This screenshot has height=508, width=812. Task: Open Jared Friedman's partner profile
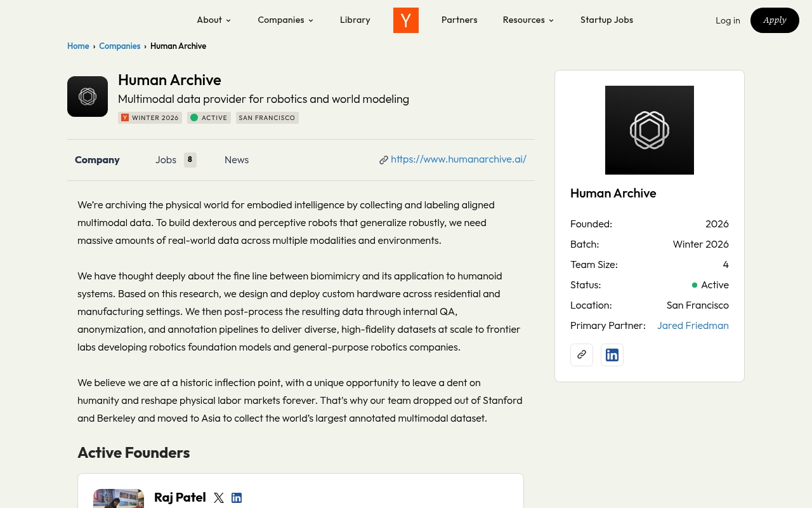pyautogui.click(x=693, y=326)
